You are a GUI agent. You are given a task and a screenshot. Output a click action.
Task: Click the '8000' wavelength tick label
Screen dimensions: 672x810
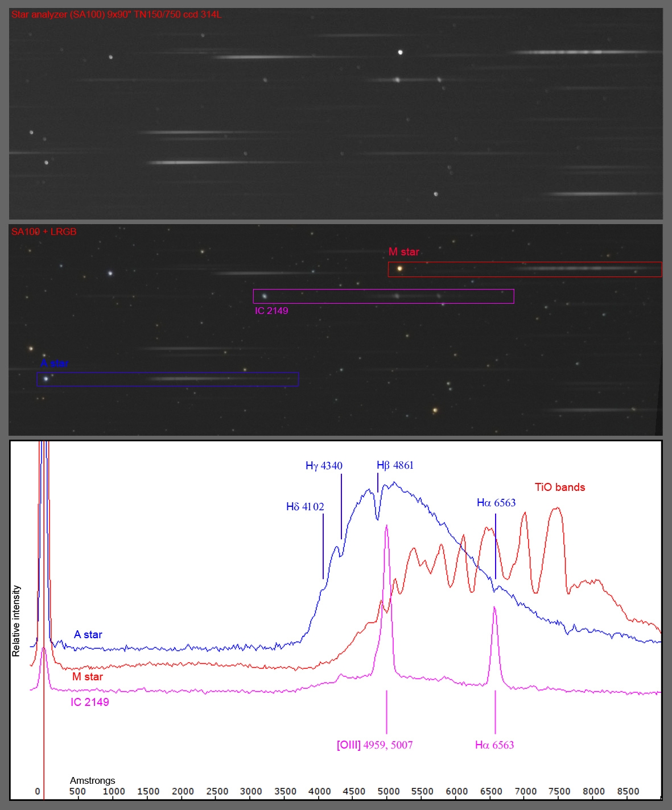pos(593,791)
